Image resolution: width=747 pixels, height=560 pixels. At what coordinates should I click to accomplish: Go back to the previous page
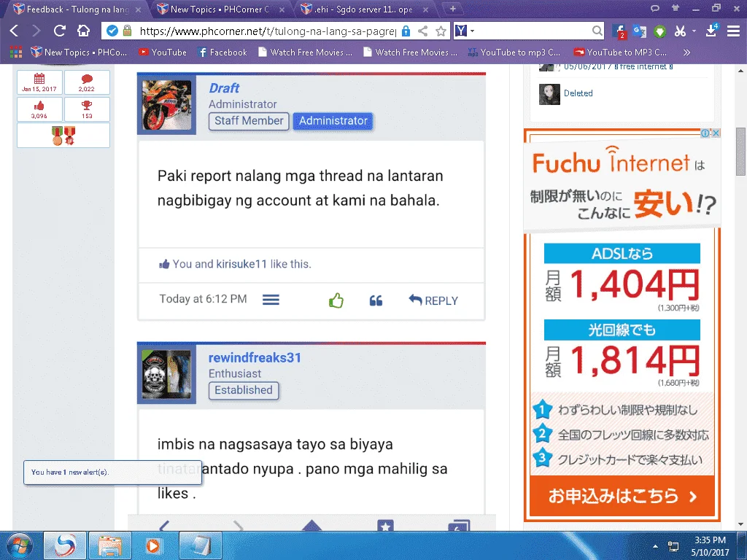click(x=15, y=31)
